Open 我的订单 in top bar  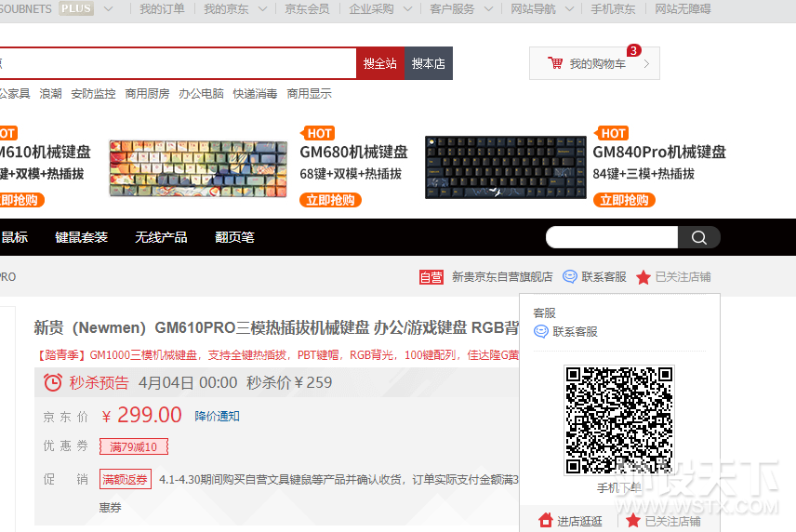[x=162, y=9]
